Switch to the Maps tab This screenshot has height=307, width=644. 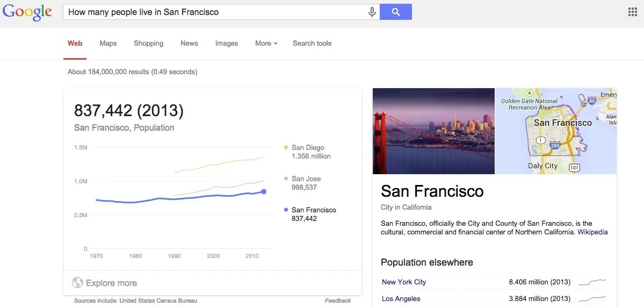point(108,43)
